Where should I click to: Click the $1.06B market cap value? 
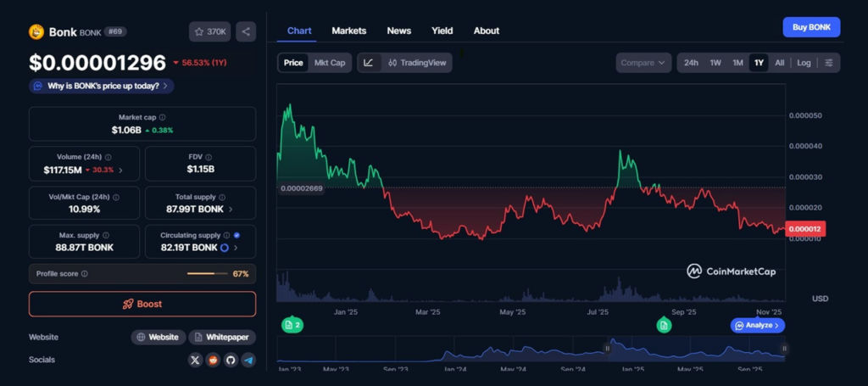(126, 130)
